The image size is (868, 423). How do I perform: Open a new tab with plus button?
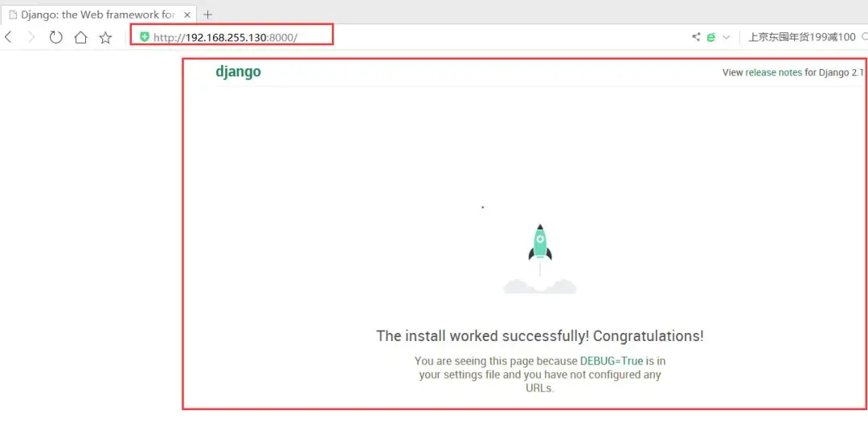[207, 14]
